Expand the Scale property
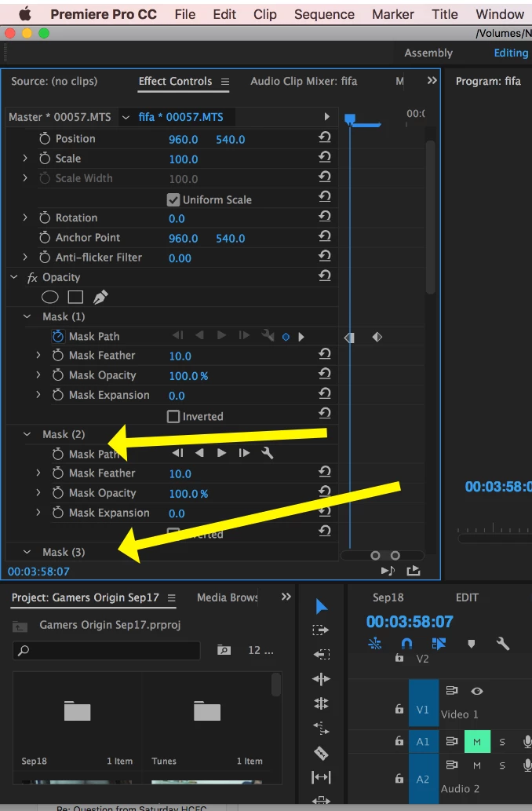Image resolution: width=532 pixels, height=811 pixels. coord(25,159)
